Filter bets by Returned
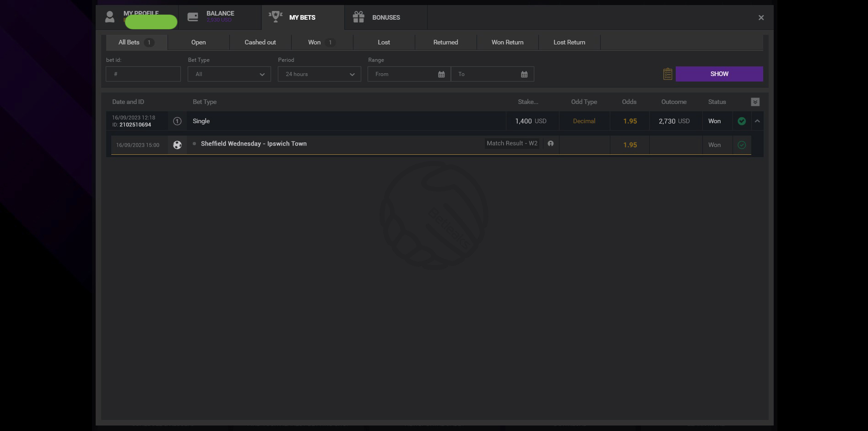This screenshot has width=868, height=431. (445, 42)
